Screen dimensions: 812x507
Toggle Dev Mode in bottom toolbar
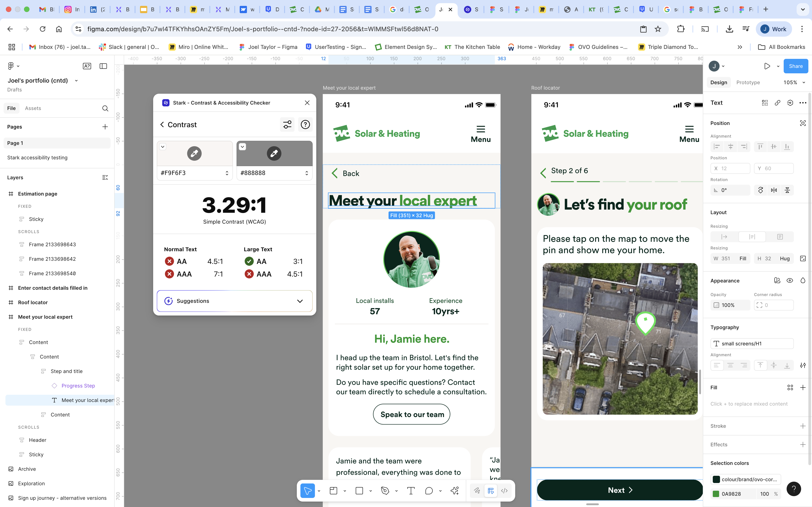pos(504,490)
